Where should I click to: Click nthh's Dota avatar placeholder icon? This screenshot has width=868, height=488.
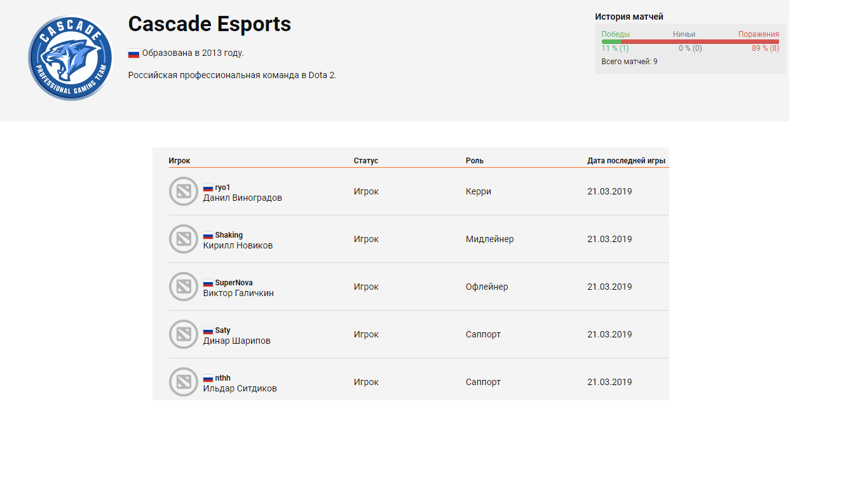pos(184,382)
